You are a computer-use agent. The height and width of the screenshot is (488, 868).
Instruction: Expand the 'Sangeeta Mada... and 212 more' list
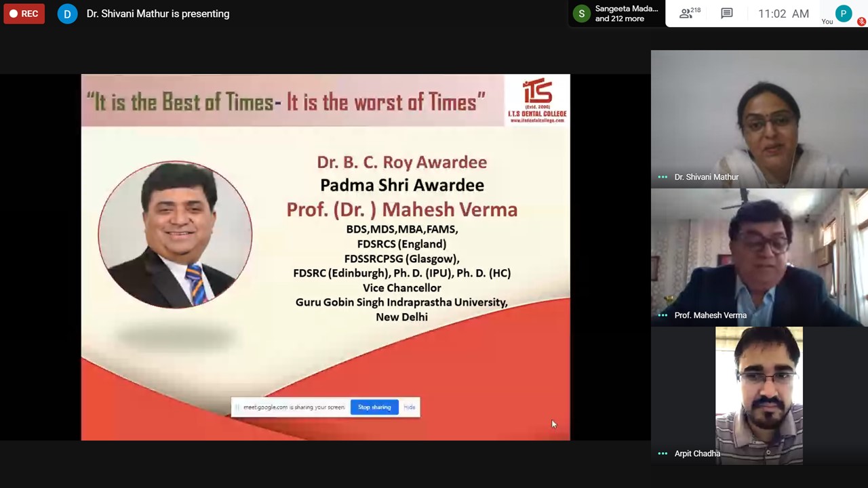(626, 14)
